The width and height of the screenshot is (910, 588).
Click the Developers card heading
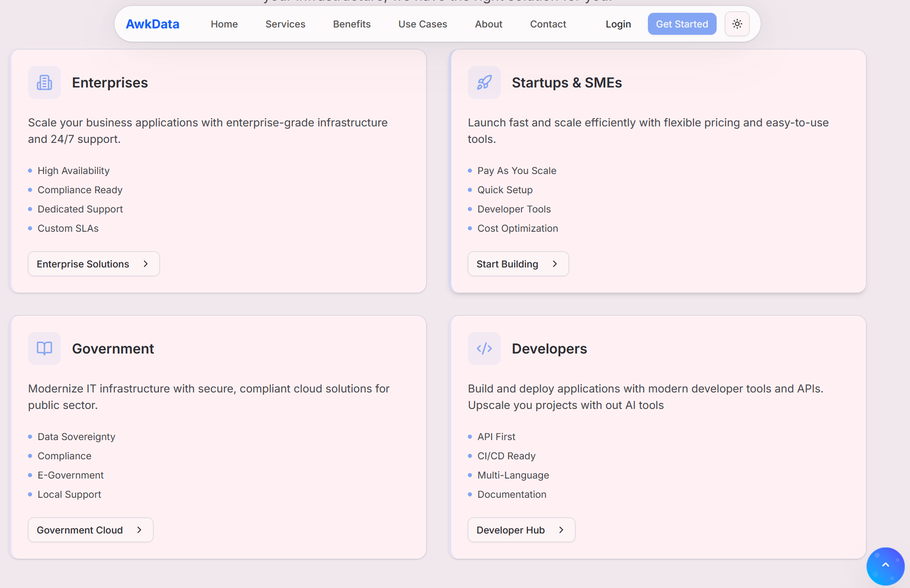[x=549, y=348]
